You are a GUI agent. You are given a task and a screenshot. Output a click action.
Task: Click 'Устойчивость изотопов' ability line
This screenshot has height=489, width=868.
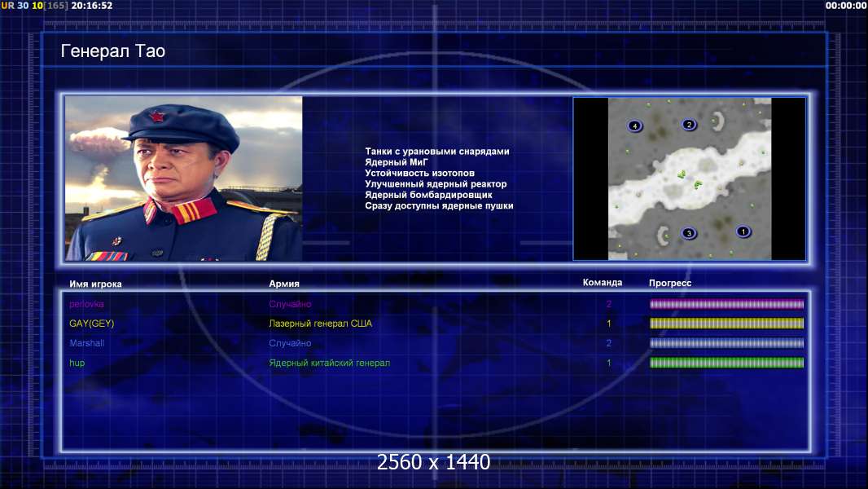click(x=419, y=173)
